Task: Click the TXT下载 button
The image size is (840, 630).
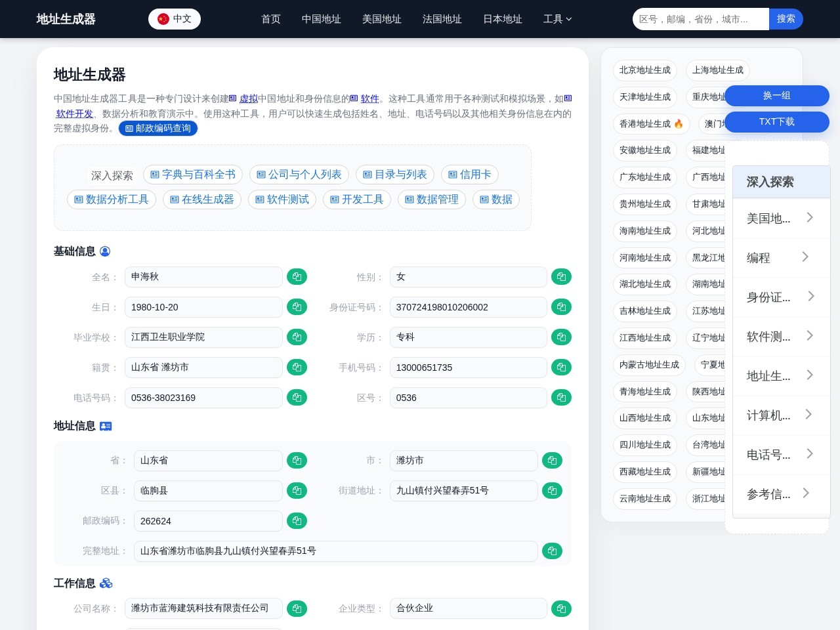Action: 777,122
